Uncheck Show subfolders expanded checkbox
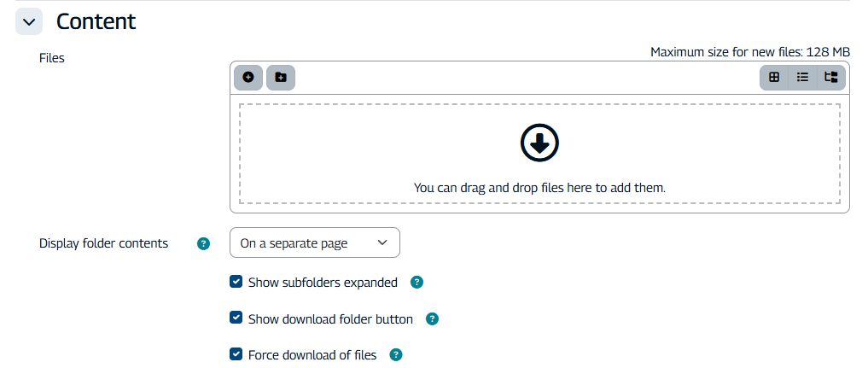This screenshot has height=368, width=868. [236, 282]
